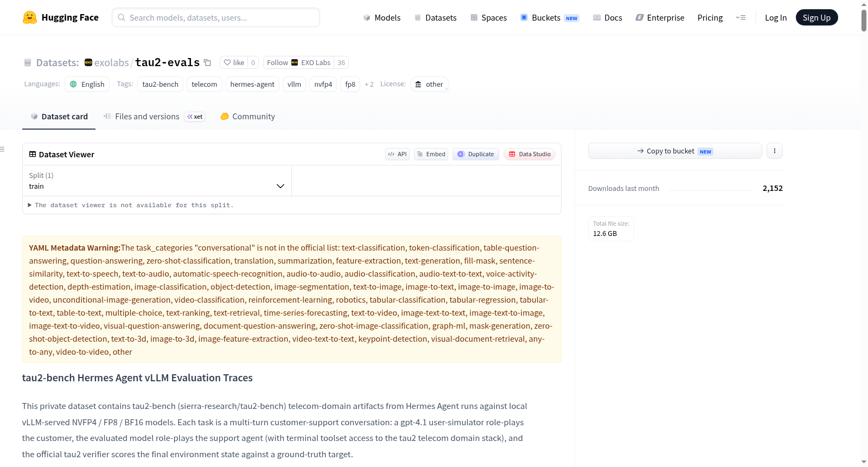
Task: Switch to the Dataset card tab
Action: pos(59,117)
